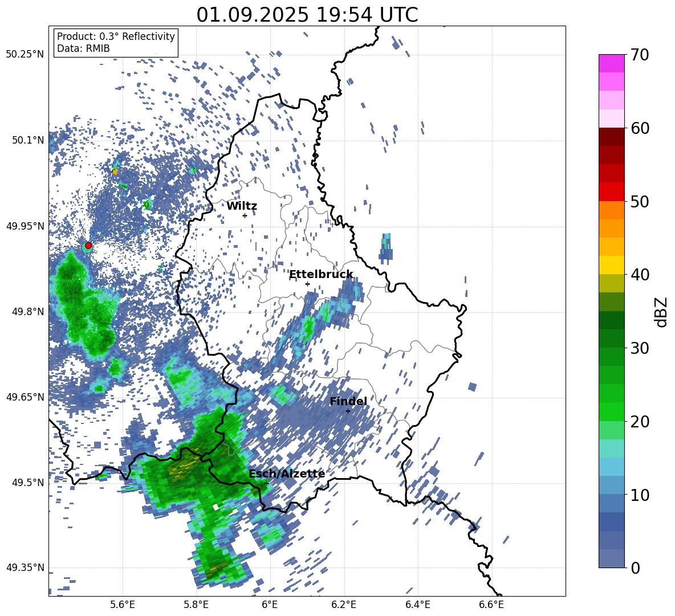This screenshot has width=675, height=616.
Task: Pick the bright red swatch just above 50 dBZ
Action: pos(611,192)
